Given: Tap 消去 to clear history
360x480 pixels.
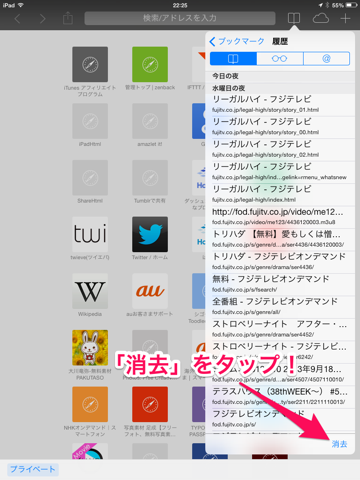Looking at the screenshot, I should (x=339, y=444).
